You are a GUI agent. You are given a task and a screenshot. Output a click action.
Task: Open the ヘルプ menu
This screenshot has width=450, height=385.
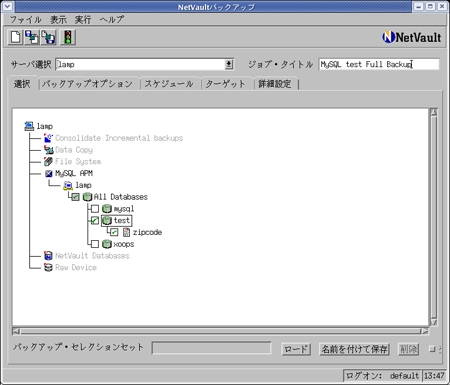[x=112, y=20]
